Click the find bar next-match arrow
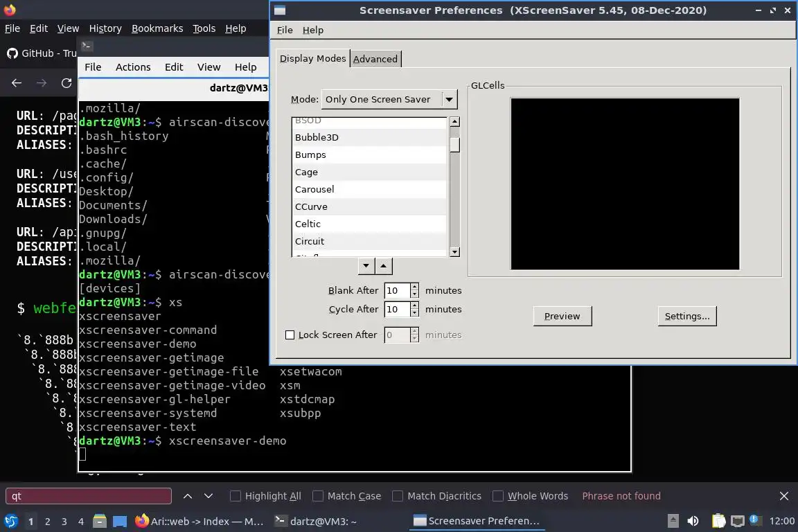 pos(208,496)
